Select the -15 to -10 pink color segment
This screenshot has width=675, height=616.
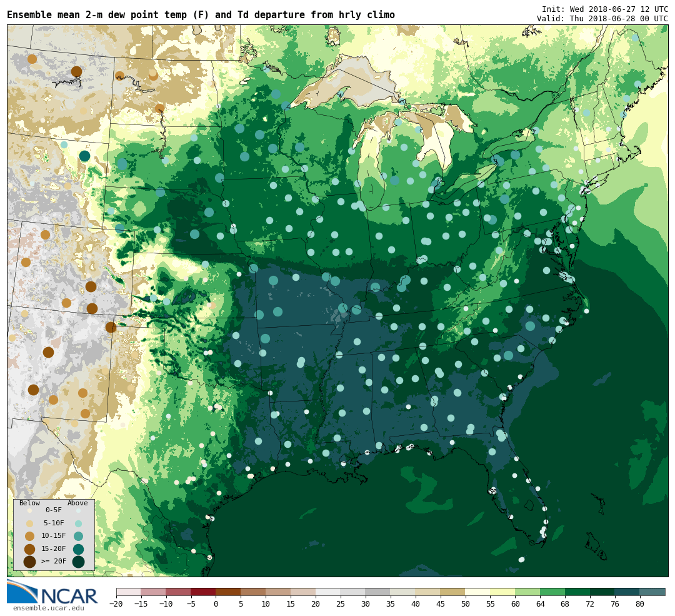click(153, 592)
